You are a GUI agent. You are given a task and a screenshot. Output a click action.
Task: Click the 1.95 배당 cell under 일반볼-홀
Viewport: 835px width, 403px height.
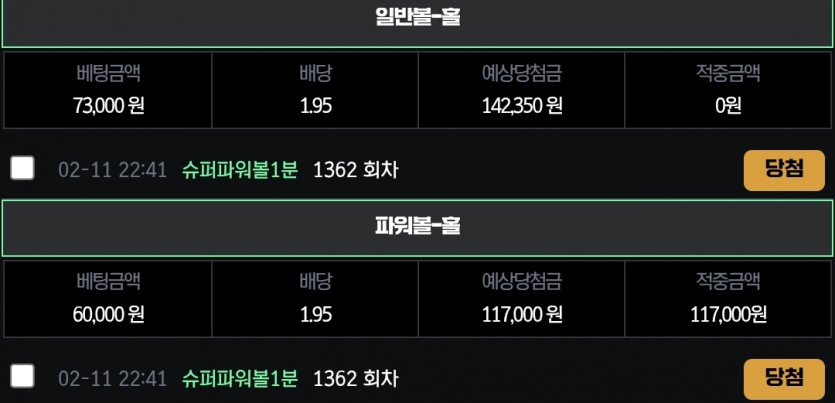tap(315, 90)
